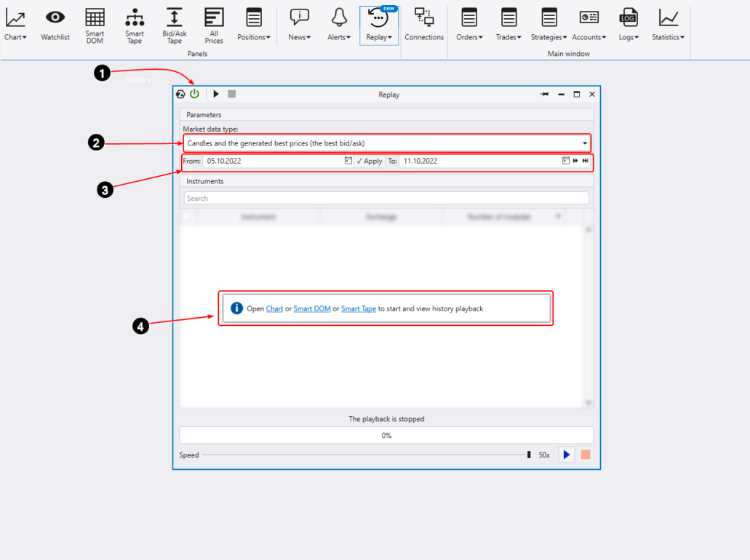Open the Chart dropdown in ribbon

15,24
